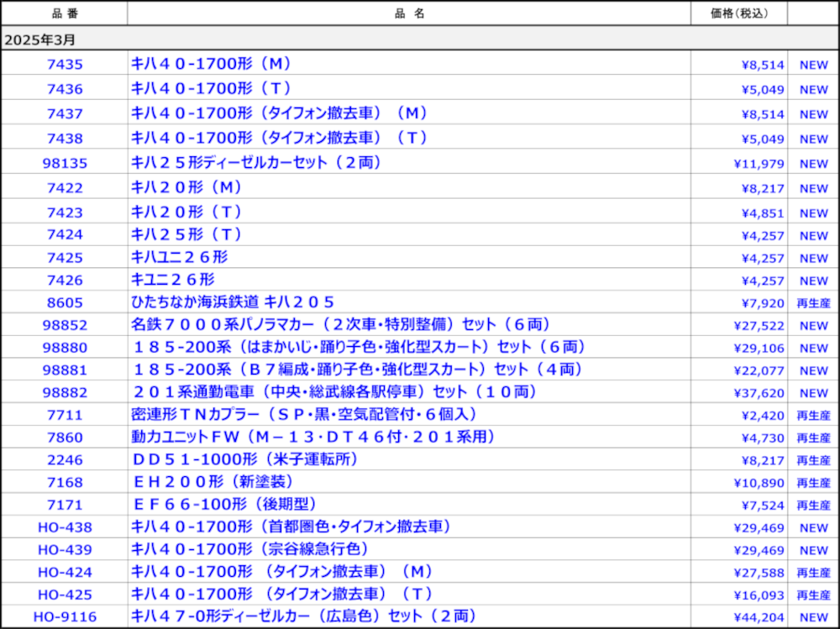Open 密連形TNカプラー product link
This screenshot has height=629, width=840.
coord(304,415)
